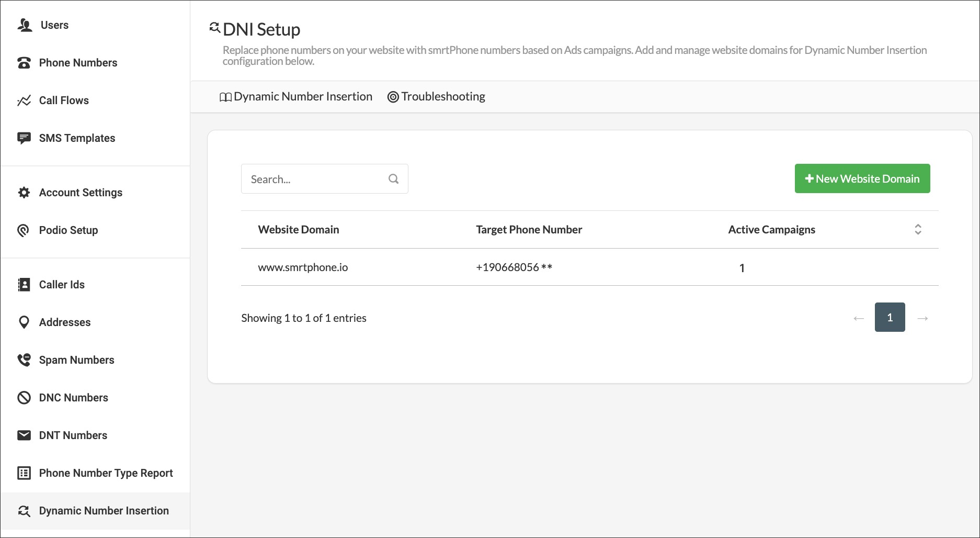Go to the next page arrow
The height and width of the screenshot is (538, 980).
[922, 318]
